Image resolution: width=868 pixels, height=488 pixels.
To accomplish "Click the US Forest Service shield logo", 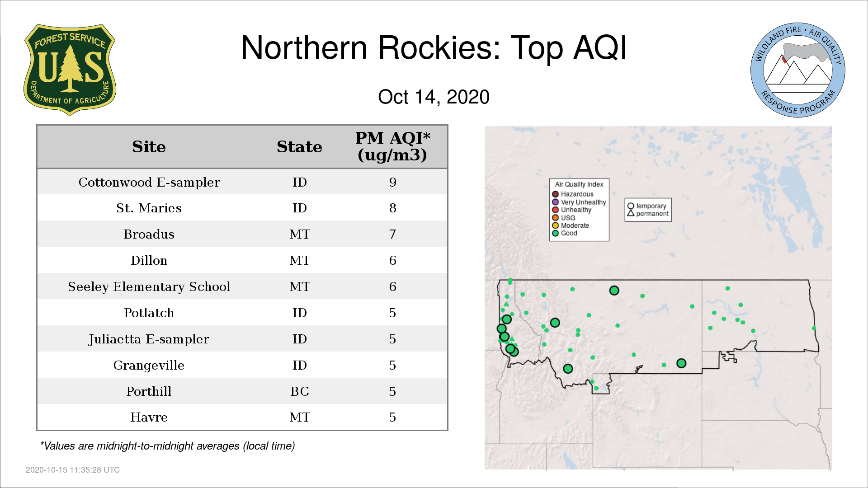I will pos(70,70).
